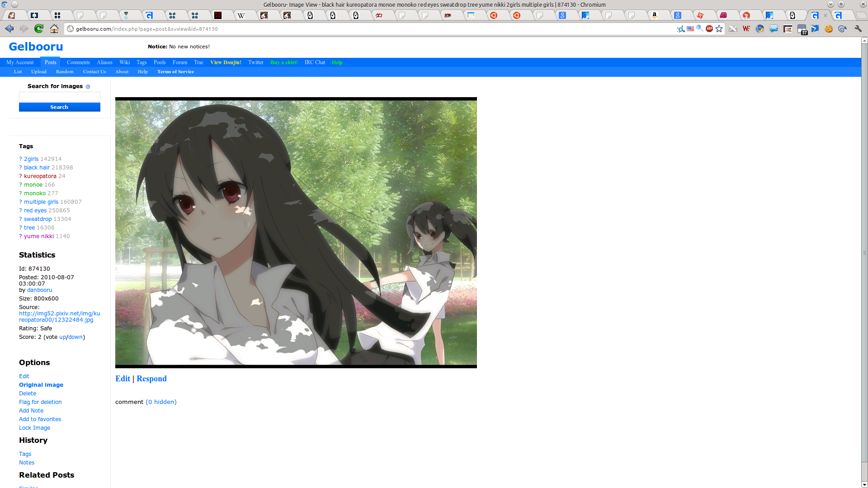Show the 0 hidden comments link

161,402
